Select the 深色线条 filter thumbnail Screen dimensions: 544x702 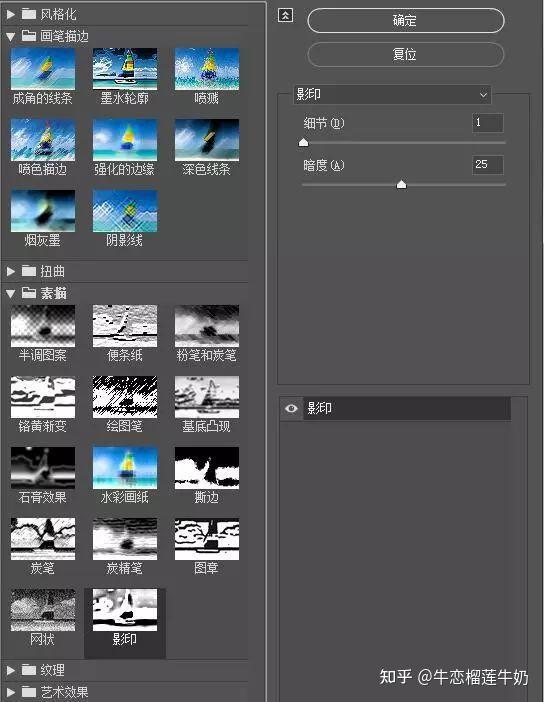207,140
